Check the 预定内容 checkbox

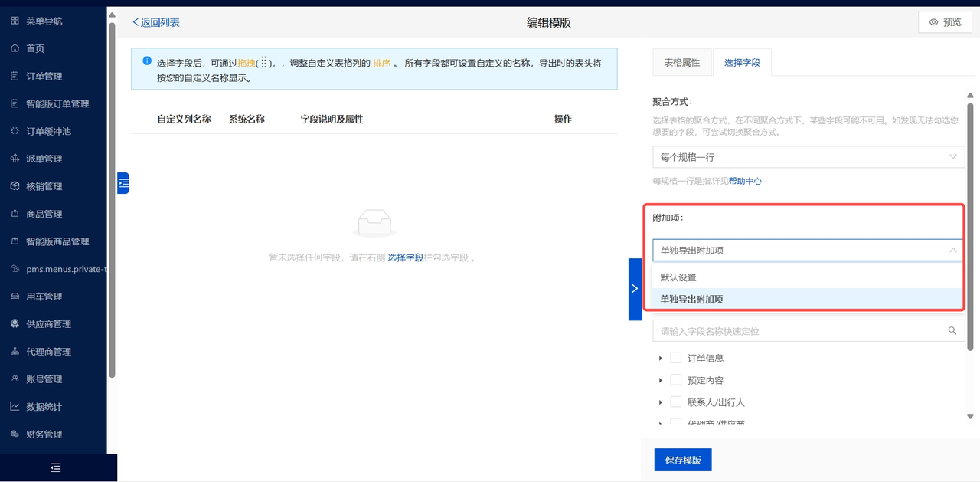click(x=676, y=380)
